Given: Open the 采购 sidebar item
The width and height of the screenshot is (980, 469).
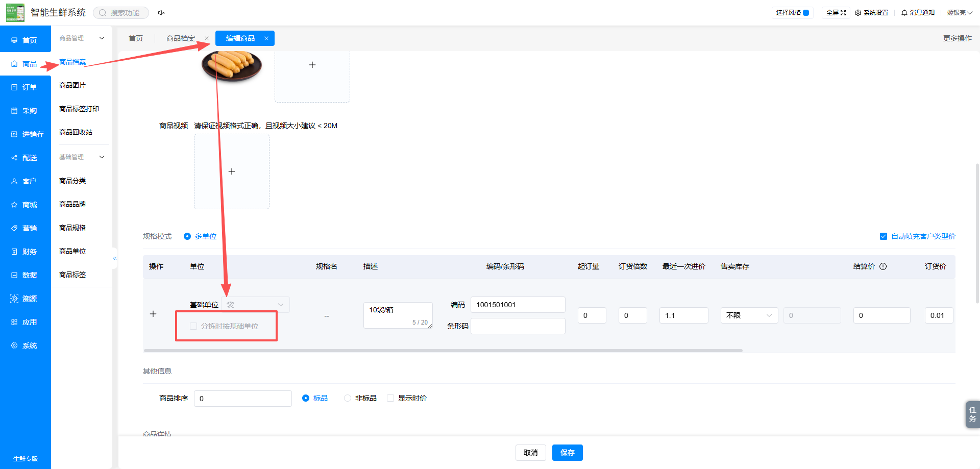Looking at the screenshot, I should (x=26, y=111).
